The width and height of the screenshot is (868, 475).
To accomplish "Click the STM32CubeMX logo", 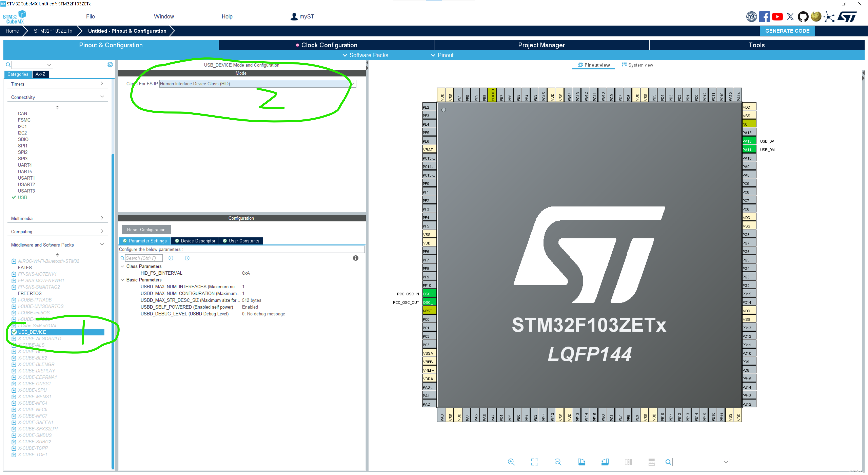I will [14, 17].
